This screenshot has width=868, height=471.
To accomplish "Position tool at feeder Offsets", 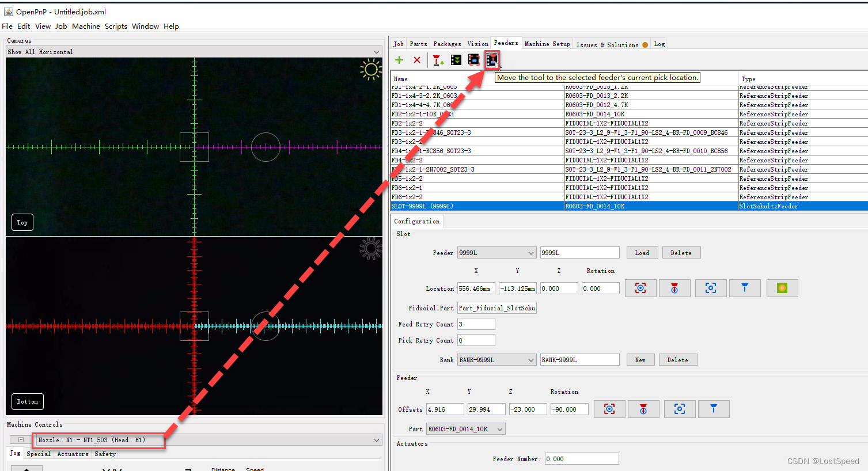I will pyautogui.click(x=714, y=409).
